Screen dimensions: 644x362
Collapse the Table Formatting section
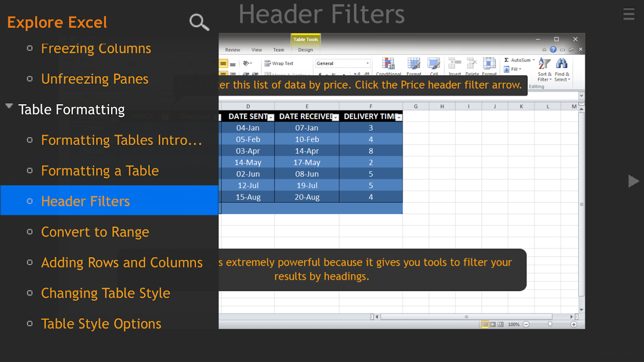click(9, 106)
